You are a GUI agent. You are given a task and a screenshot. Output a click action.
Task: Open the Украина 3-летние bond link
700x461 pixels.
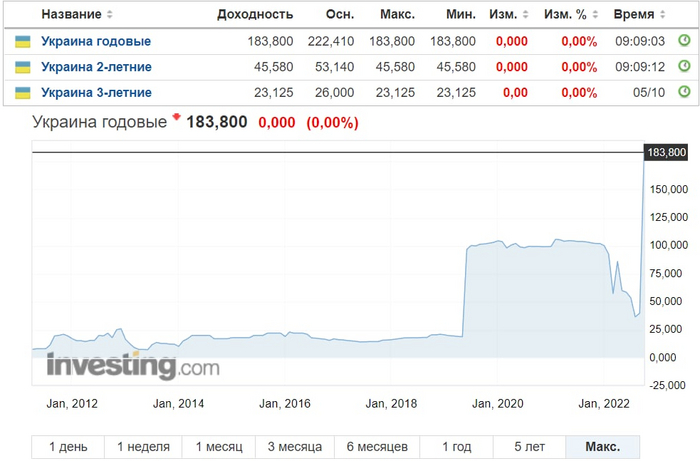96,93
